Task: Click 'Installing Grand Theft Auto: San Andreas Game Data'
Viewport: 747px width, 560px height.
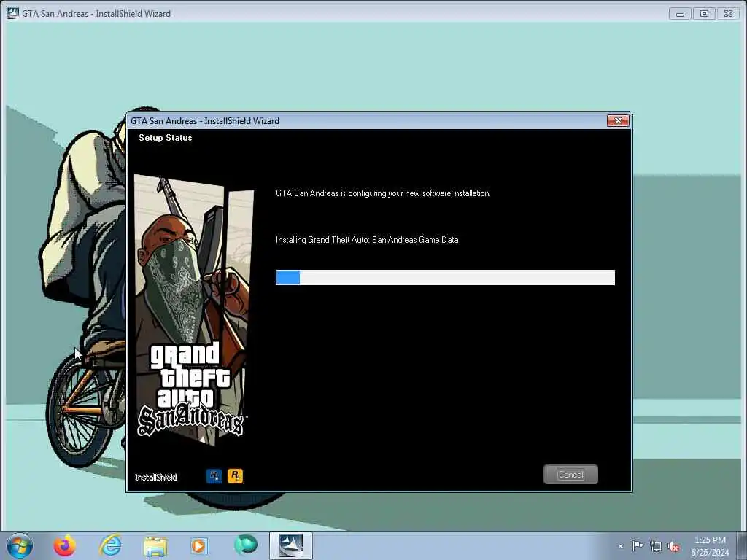Action: pos(367,239)
